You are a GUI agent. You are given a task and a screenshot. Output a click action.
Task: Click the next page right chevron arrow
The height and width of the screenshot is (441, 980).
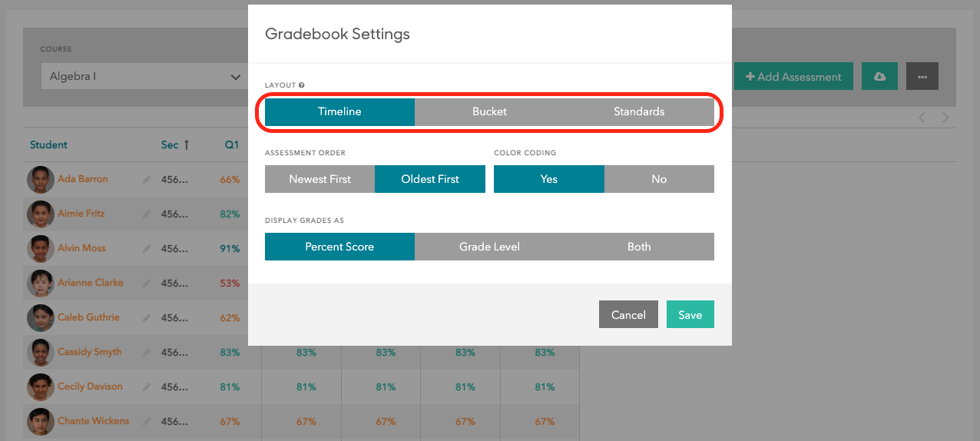pos(945,118)
